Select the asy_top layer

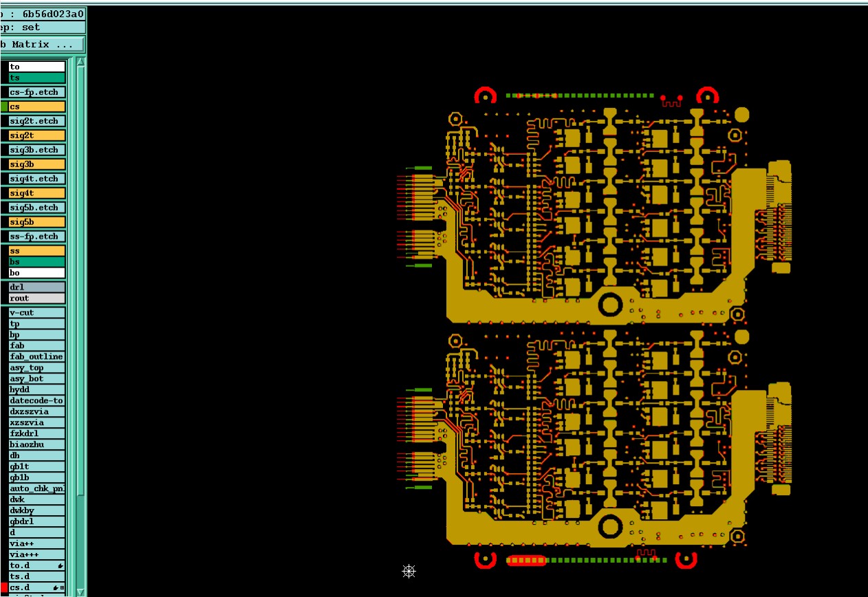[x=37, y=368]
